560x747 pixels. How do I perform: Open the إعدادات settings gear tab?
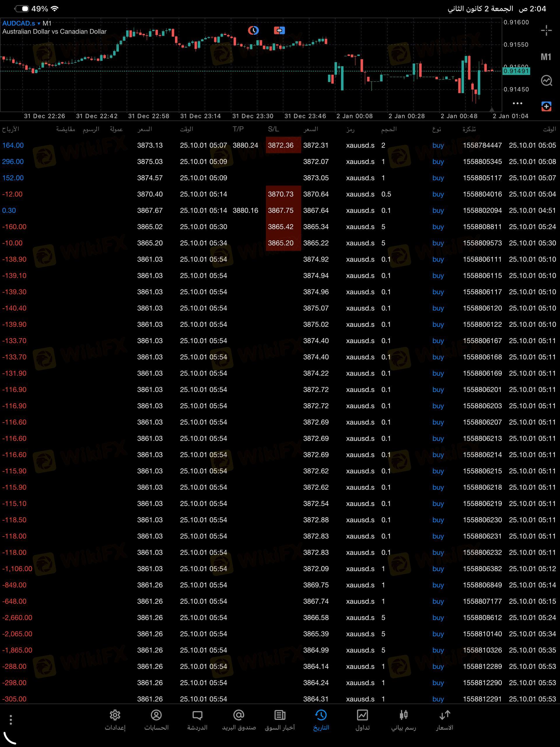coord(115,720)
